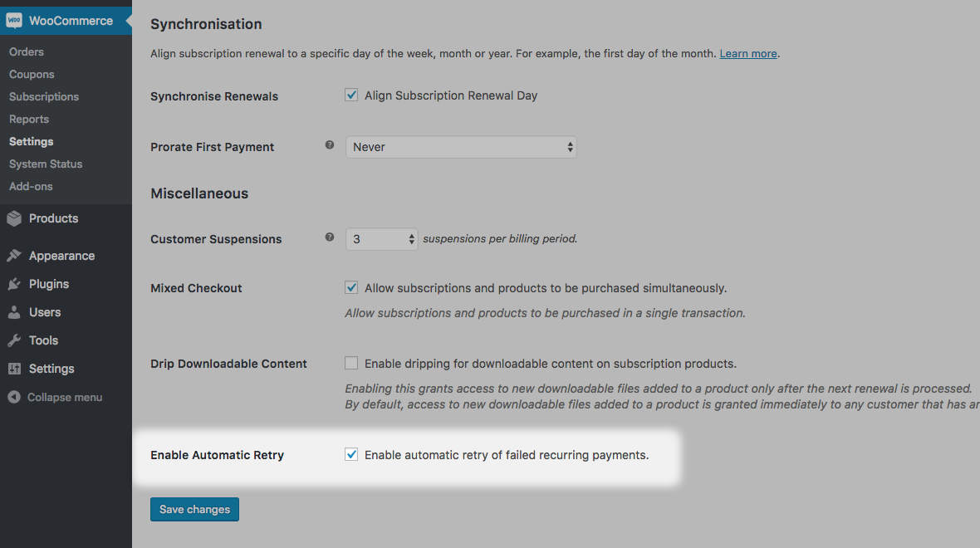Click the Plugins plug icon
This screenshot has width=980, height=548.
pyautogui.click(x=14, y=284)
